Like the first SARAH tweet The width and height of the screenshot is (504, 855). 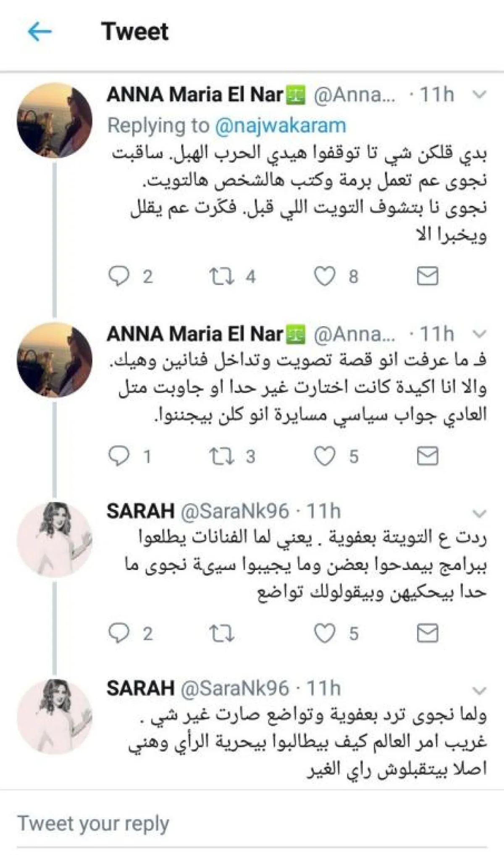[x=325, y=634]
